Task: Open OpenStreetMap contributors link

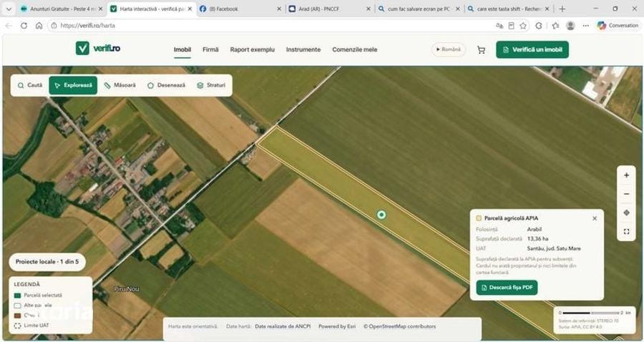Action: click(x=399, y=327)
